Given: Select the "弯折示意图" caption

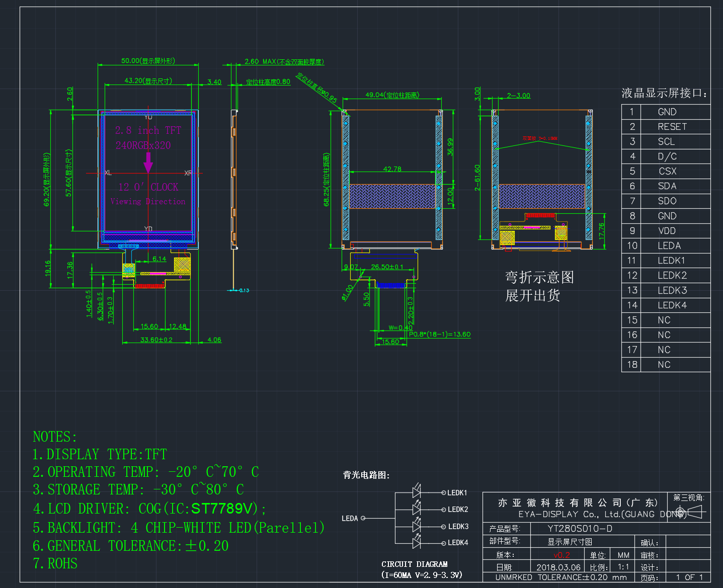Looking at the screenshot, I should (539, 277).
